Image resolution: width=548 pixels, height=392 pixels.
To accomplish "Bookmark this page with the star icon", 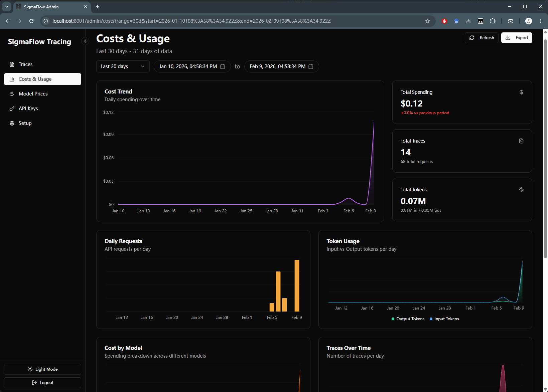I will tap(428, 21).
